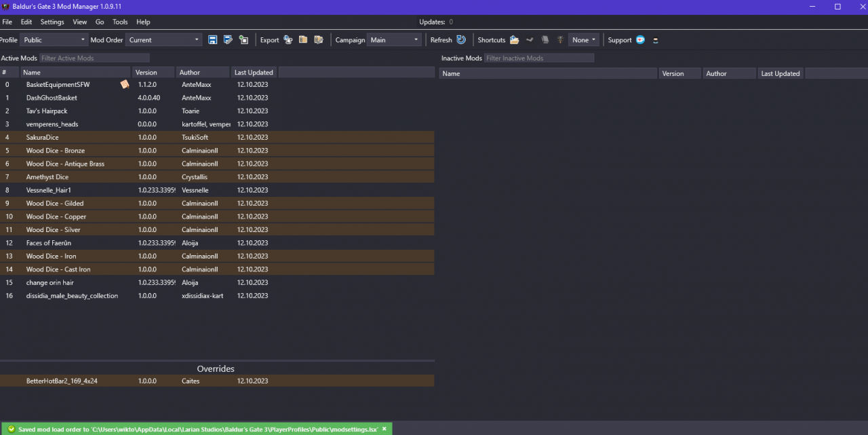Select the Wood Dice - Silver mod
Viewport: 868px width, 435px height.
(x=217, y=230)
